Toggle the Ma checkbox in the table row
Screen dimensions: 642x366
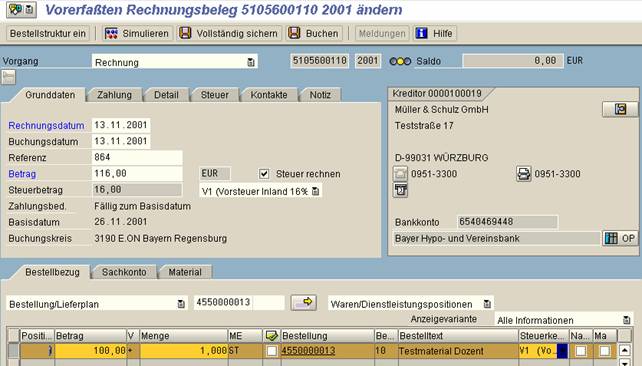click(x=605, y=351)
